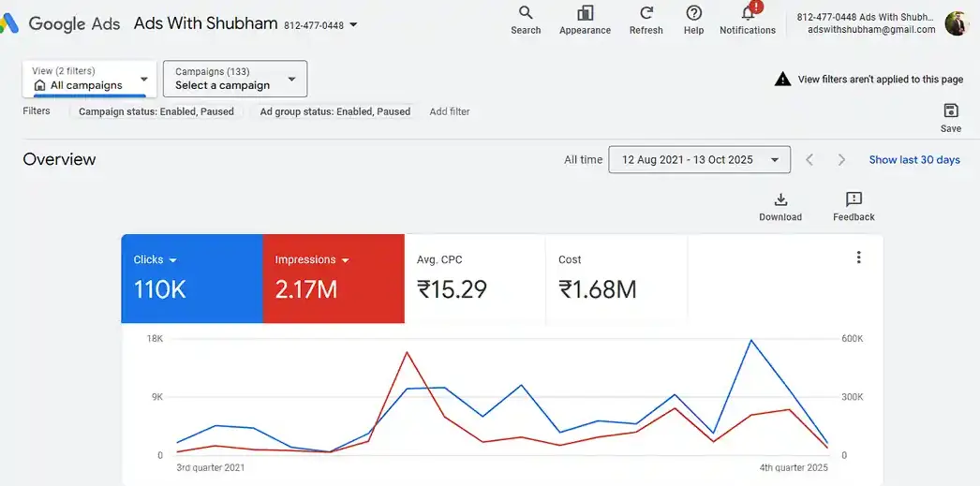Click the 110K clicks value

(159, 290)
